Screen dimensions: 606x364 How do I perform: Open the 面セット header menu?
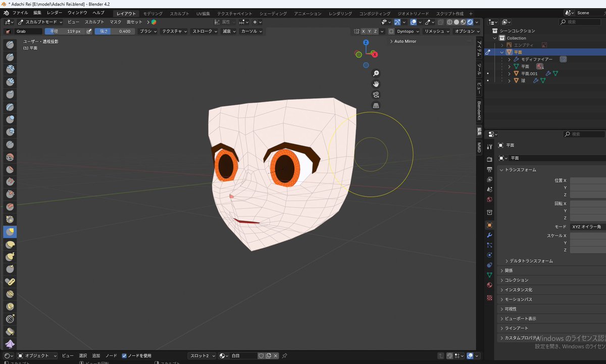point(134,22)
